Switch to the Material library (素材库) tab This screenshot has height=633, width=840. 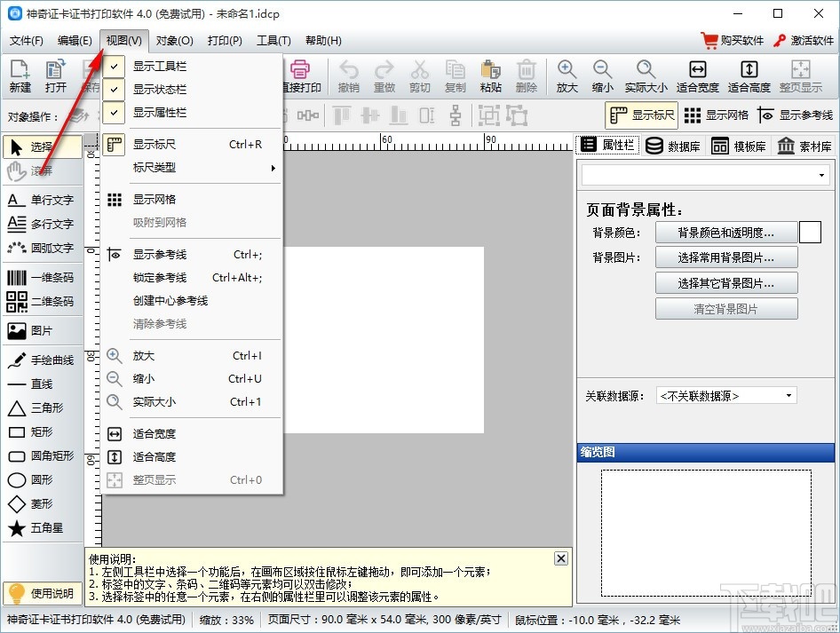pos(804,146)
